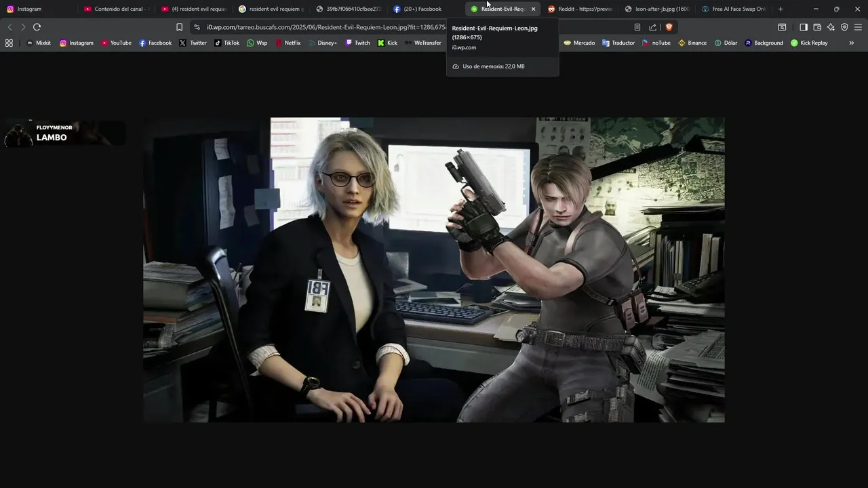Screen dimensions: 868x488
Task: Open the Binance bookmark
Action: point(692,43)
